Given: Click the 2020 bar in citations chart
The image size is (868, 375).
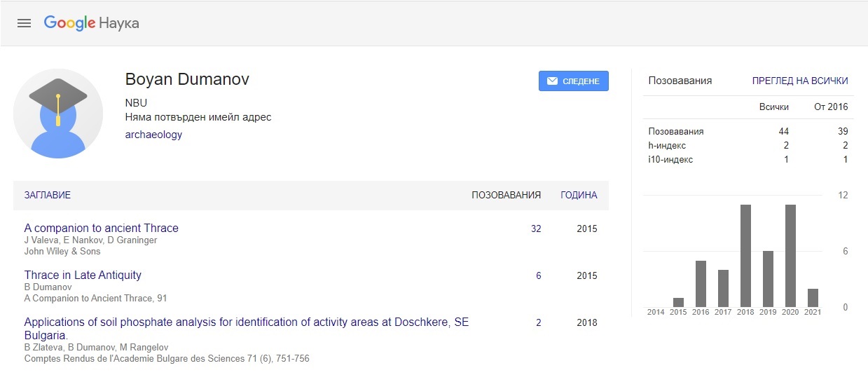Looking at the screenshot, I should 790,256.
